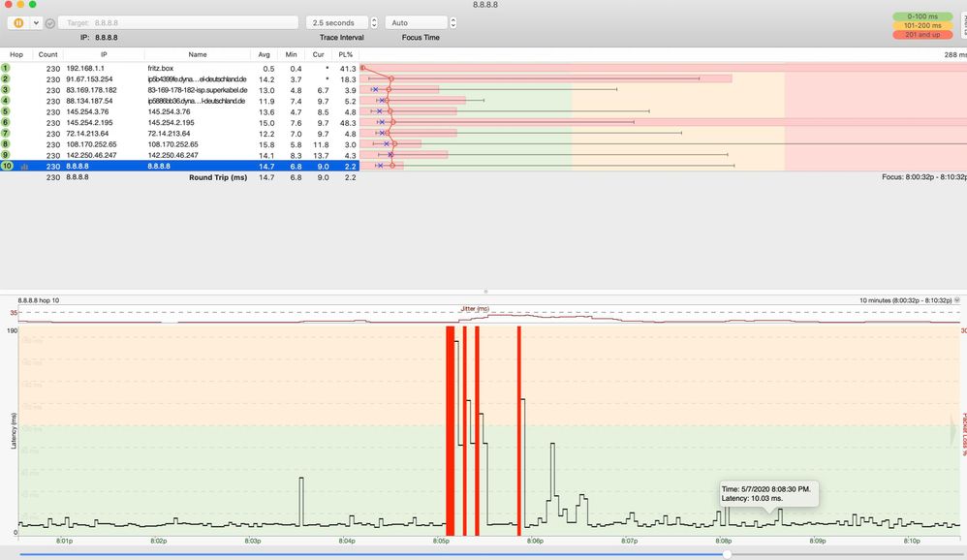The height and width of the screenshot is (560, 967).
Task: Click the 41.3 packet loss value for hop 1
Action: [x=348, y=69]
